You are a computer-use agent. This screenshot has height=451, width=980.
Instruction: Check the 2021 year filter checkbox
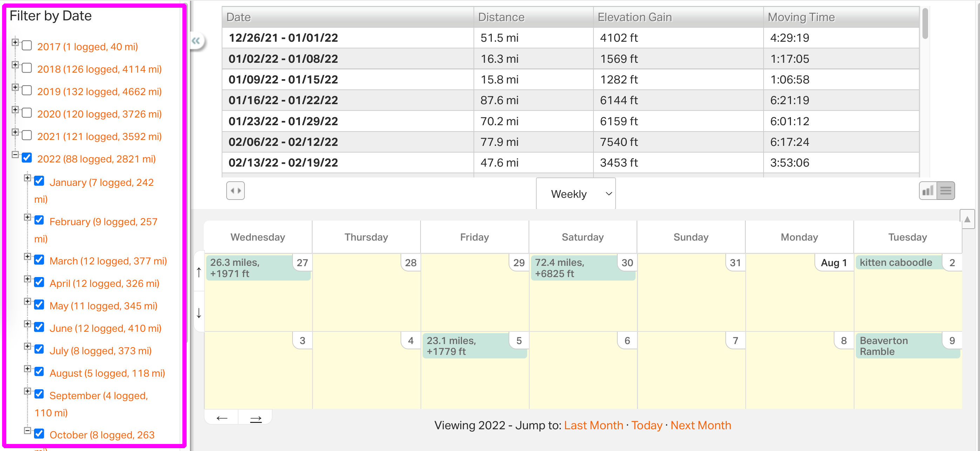[27, 135]
